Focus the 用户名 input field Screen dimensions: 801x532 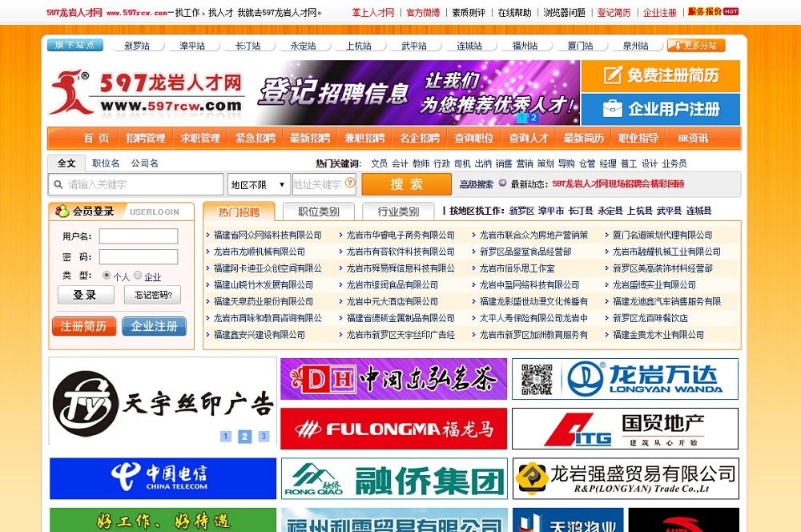coord(139,236)
